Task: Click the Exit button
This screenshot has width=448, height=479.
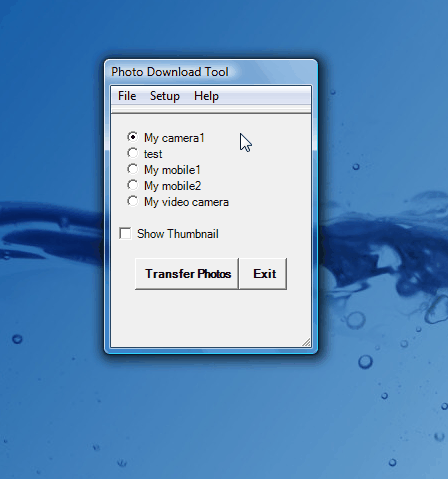Action: click(263, 274)
